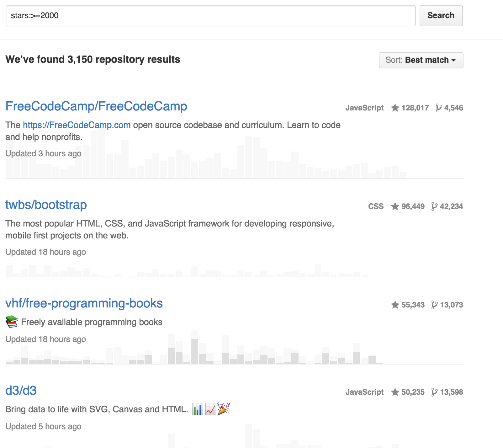Image resolution: width=503 pixels, height=448 pixels.
Task: Click the line chart emoji in d3 description
Action: (211, 409)
